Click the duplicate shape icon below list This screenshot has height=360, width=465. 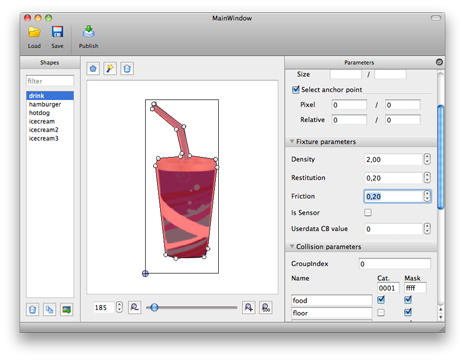tap(49, 310)
